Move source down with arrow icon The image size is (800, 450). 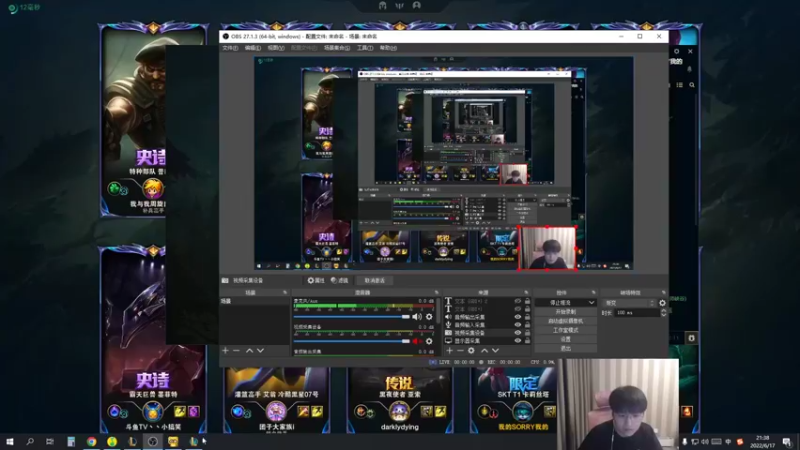495,351
